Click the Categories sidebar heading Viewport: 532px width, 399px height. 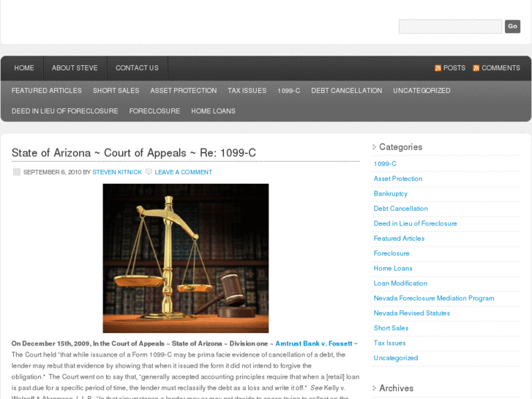click(x=401, y=147)
